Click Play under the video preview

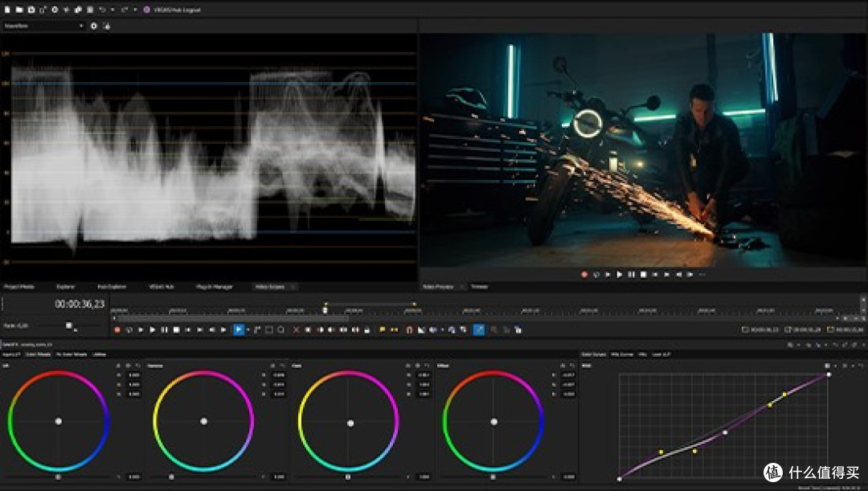[x=620, y=275]
